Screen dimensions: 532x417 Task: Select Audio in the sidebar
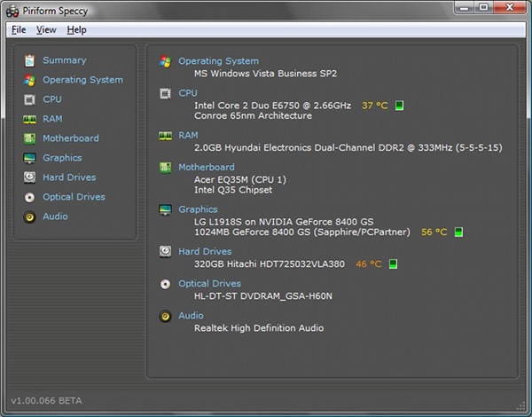(x=55, y=216)
